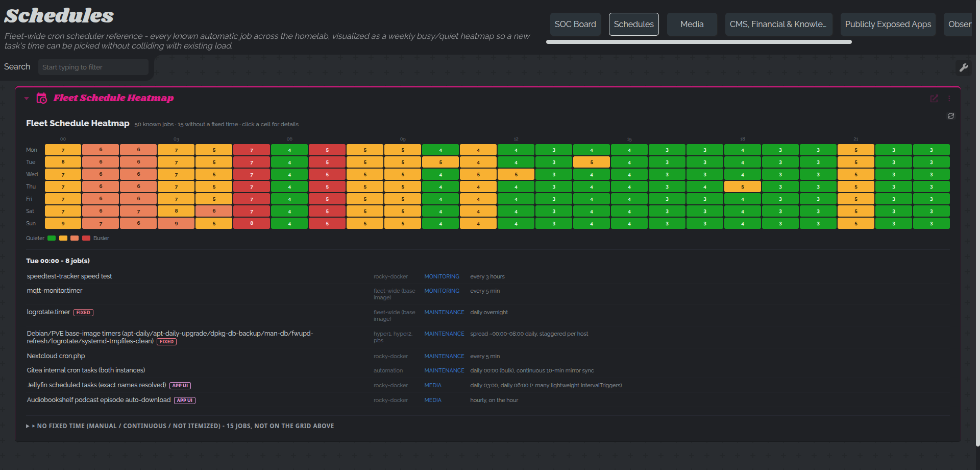Switch to the SOC Board tab

pyautogui.click(x=575, y=24)
